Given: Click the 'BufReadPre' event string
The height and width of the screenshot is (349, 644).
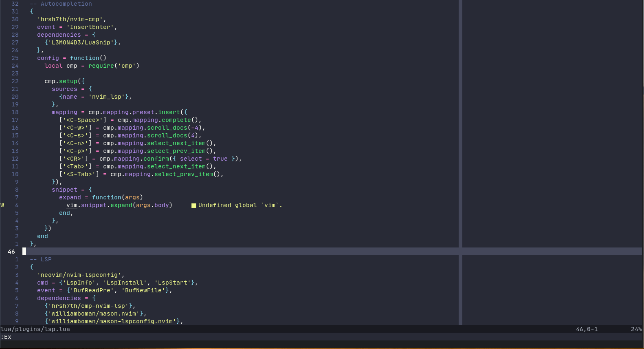Looking at the screenshot, I should [92, 290].
